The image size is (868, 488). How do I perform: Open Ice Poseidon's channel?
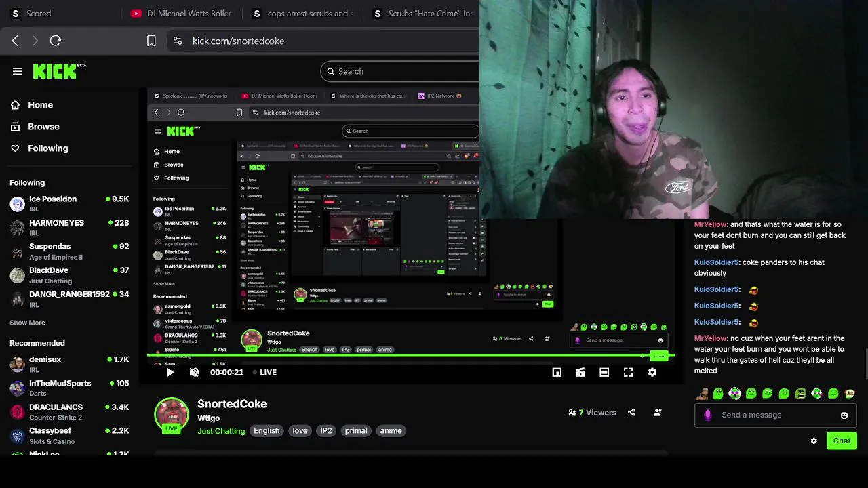click(68, 203)
